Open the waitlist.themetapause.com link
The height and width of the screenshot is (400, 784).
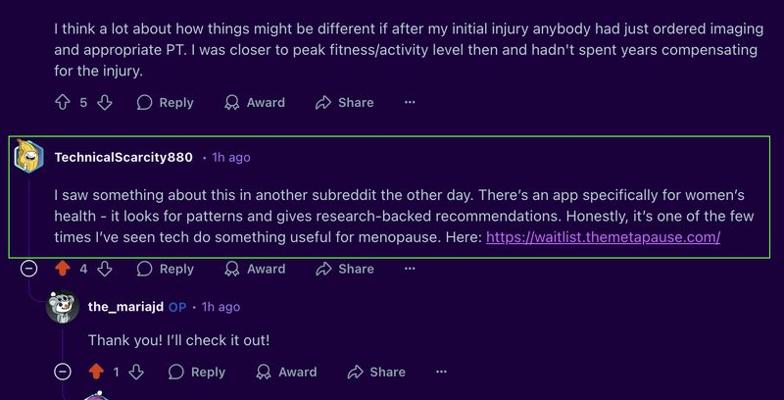coord(603,237)
